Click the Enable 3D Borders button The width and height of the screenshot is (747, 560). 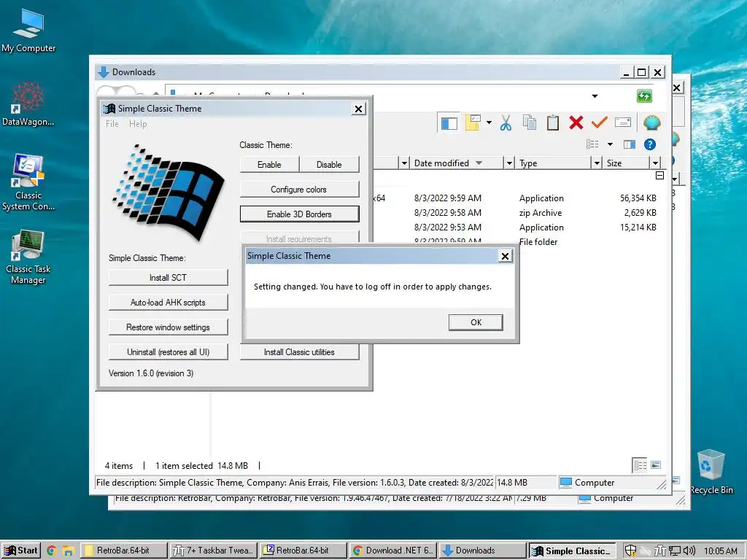pos(299,214)
